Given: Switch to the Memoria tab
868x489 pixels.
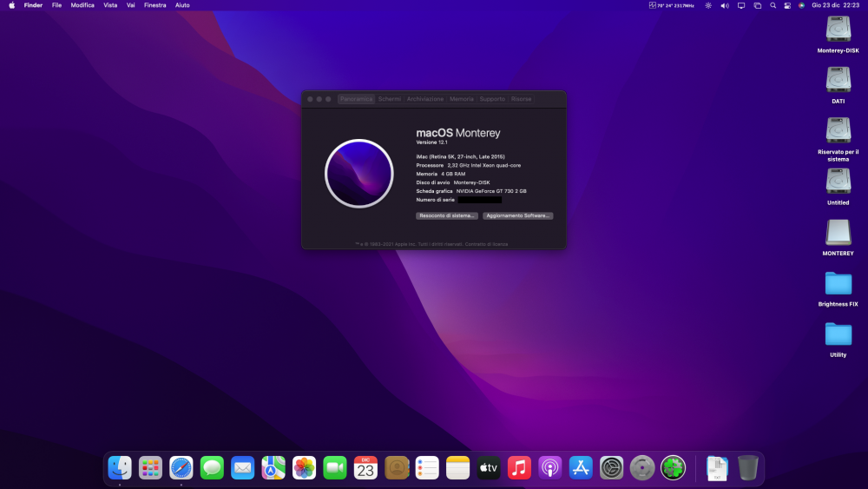Looking at the screenshot, I should tap(461, 99).
